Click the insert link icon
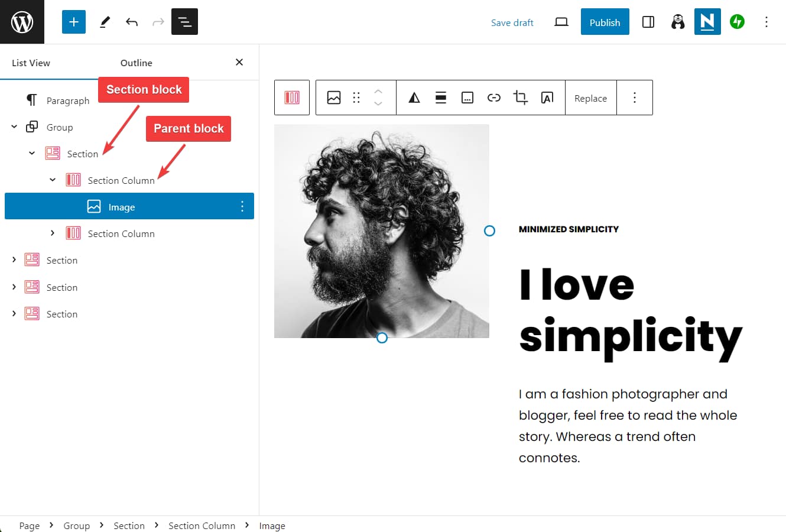Image resolution: width=786 pixels, height=532 pixels. (x=493, y=98)
